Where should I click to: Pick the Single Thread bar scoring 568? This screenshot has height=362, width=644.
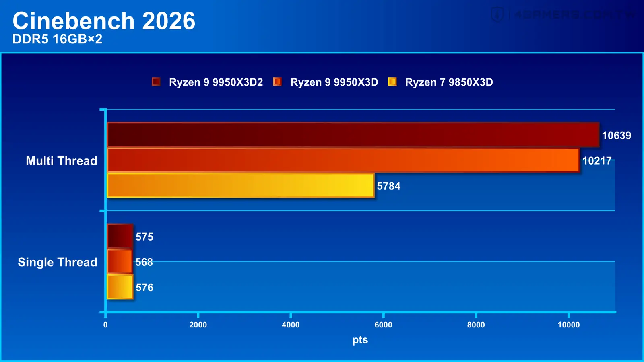click(x=120, y=261)
